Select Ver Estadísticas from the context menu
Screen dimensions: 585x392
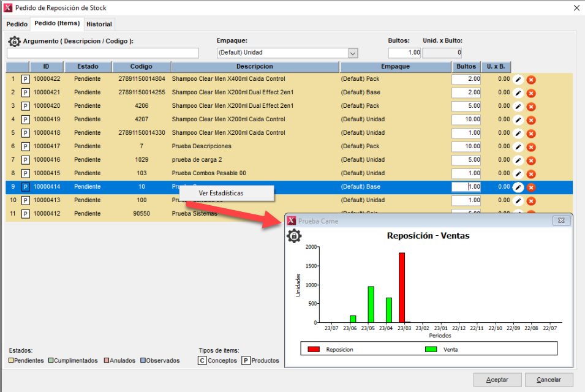tap(221, 193)
